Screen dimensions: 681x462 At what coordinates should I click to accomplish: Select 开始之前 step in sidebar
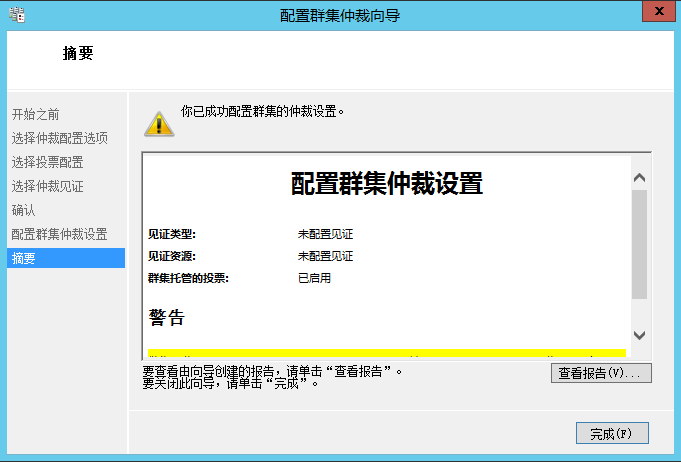point(36,114)
